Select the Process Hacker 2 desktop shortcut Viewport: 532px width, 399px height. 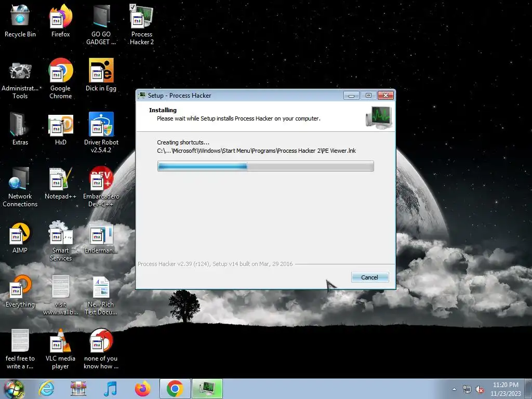pyautogui.click(x=141, y=24)
